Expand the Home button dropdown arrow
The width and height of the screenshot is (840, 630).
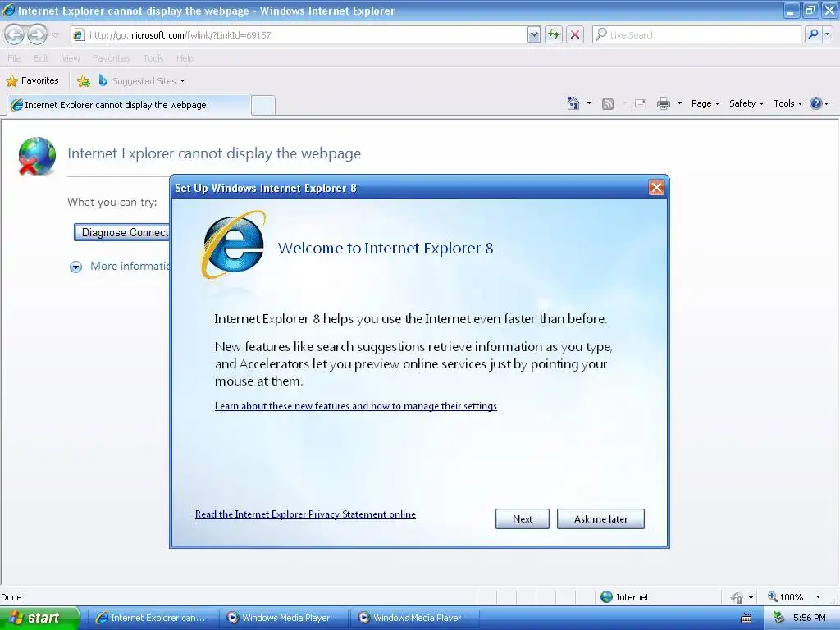589,103
